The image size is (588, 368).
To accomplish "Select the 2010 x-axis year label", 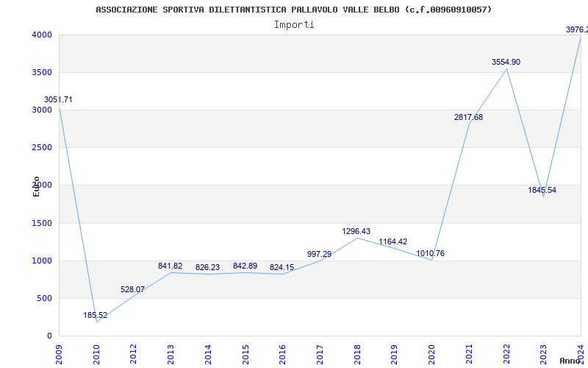I will (96, 355).
